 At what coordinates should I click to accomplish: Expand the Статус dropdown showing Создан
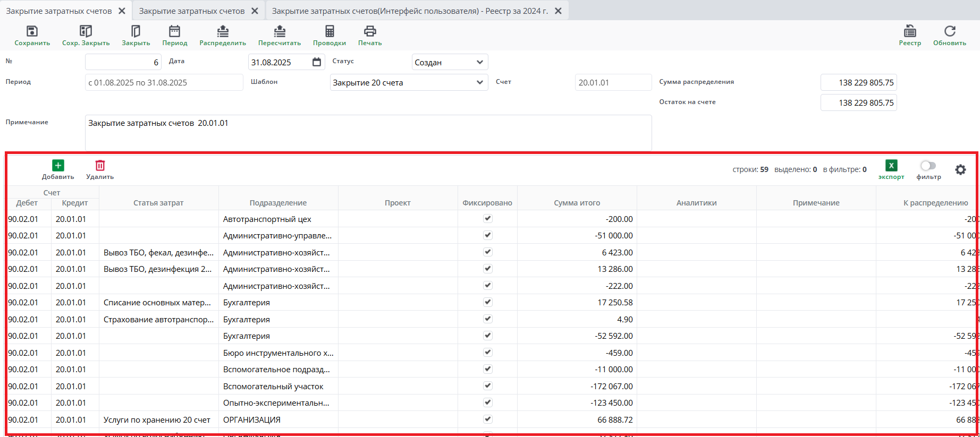click(x=450, y=62)
